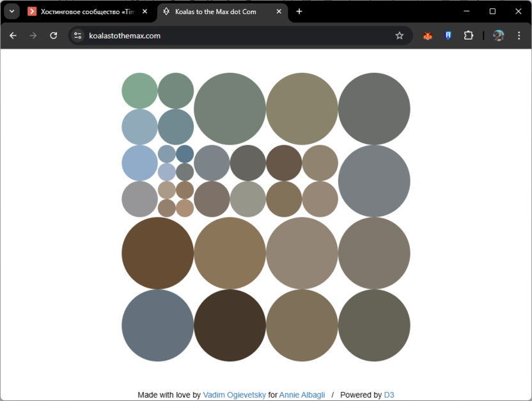This screenshot has height=401, width=532.
Task: Open the MetaMask fox extension
Action: [428, 36]
